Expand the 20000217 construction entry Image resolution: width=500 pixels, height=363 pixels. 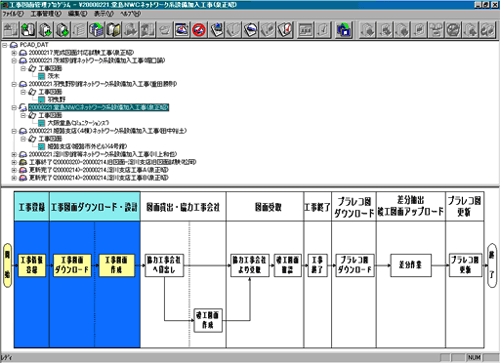click(x=14, y=53)
